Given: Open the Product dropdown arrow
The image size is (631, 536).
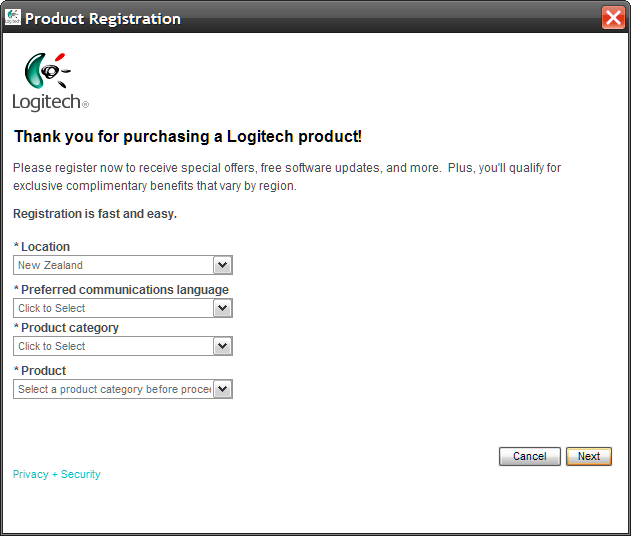Looking at the screenshot, I should pos(223,389).
